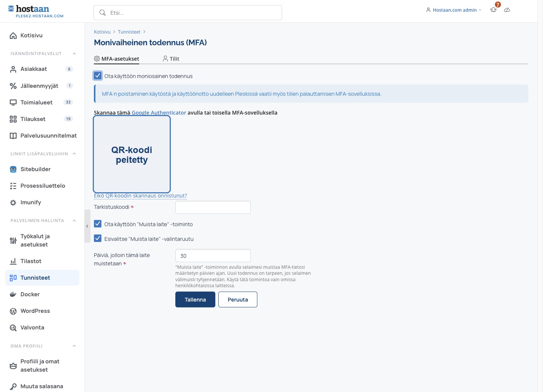
Task: Switch to the MFA-asetukset tab
Action: click(117, 59)
